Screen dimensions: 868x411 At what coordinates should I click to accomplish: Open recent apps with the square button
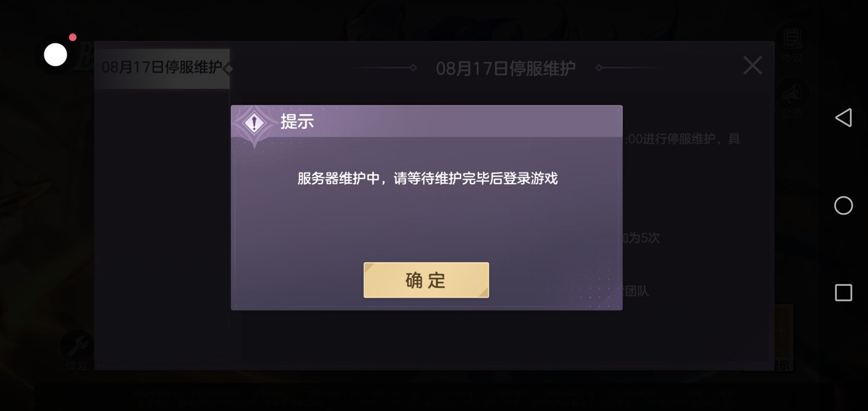(843, 293)
